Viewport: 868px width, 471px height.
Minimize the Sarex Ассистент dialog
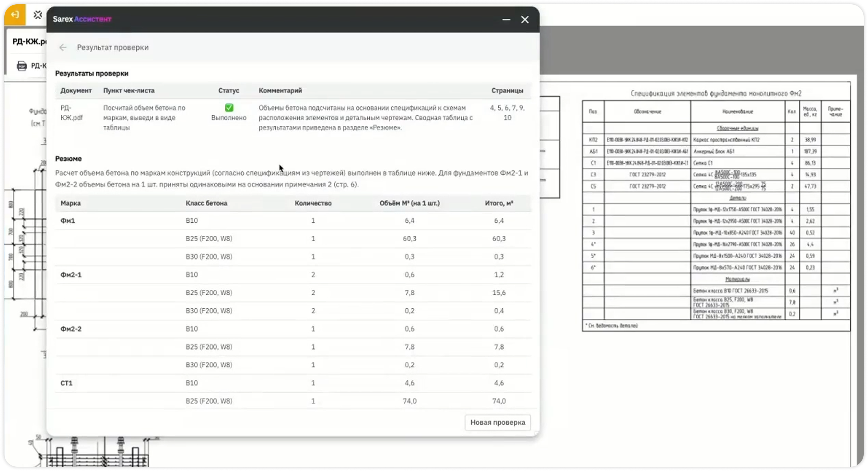click(x=506, y=19)
